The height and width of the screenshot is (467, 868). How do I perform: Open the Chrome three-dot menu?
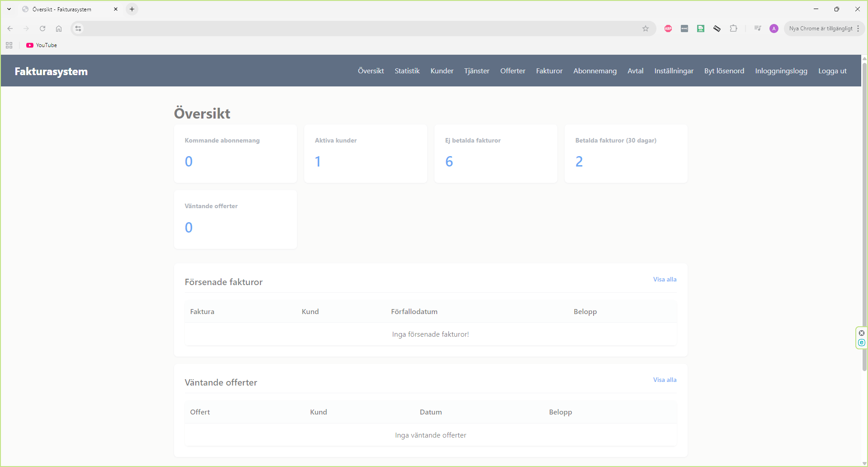pos(858,29)
